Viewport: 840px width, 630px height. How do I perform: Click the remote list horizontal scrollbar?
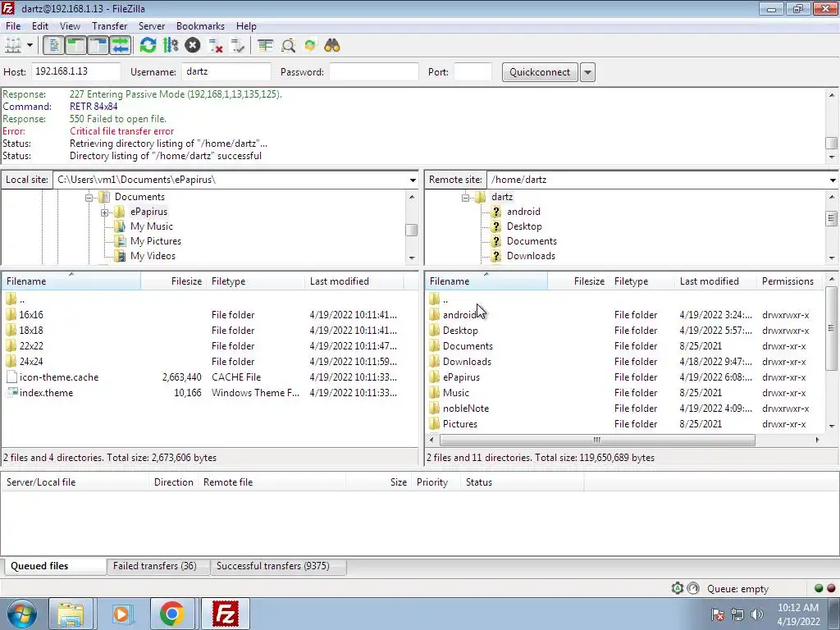click(x=597, y=440)
